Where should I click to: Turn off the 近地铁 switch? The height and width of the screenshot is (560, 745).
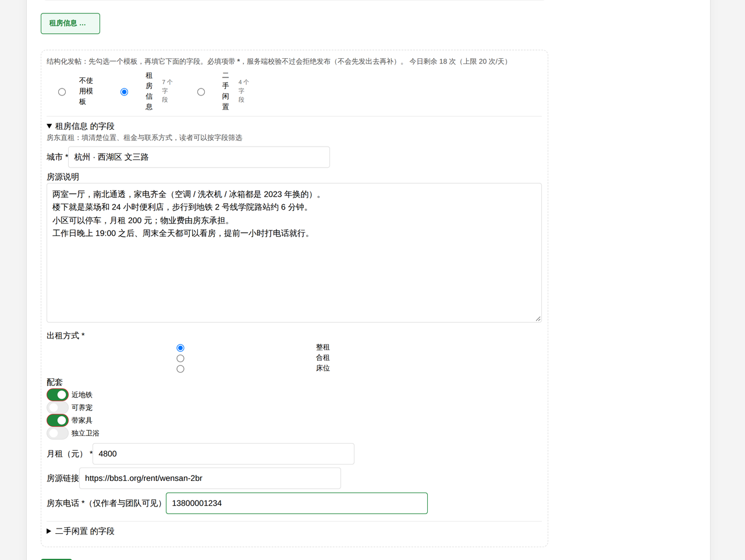click(58, 395)
